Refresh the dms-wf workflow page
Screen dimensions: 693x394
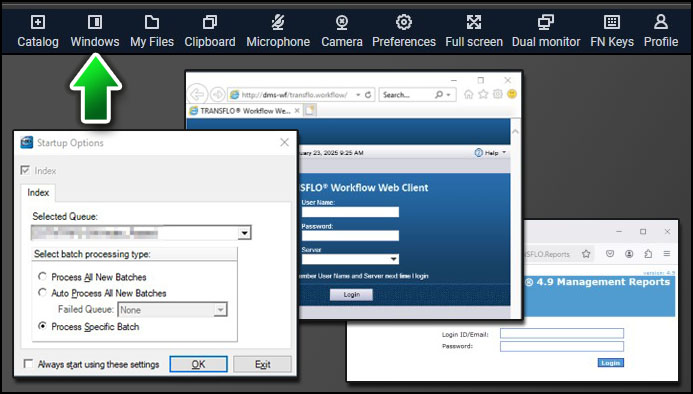pos(368,95)
